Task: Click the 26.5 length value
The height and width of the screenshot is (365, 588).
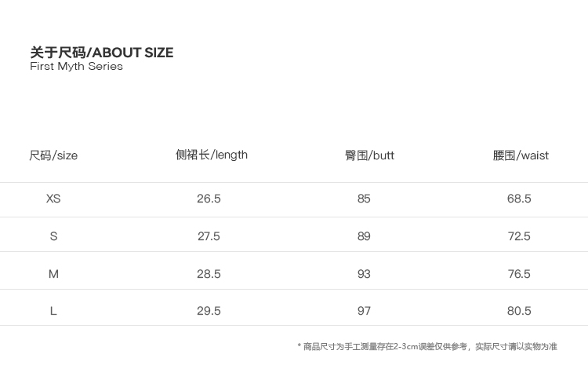Action: pos(209,199)
